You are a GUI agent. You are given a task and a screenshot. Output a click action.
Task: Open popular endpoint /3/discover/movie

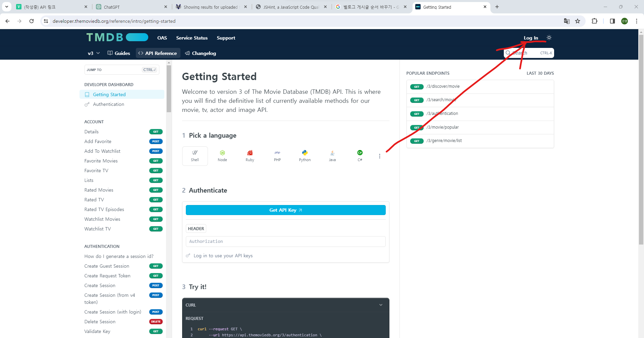[480, 86]
